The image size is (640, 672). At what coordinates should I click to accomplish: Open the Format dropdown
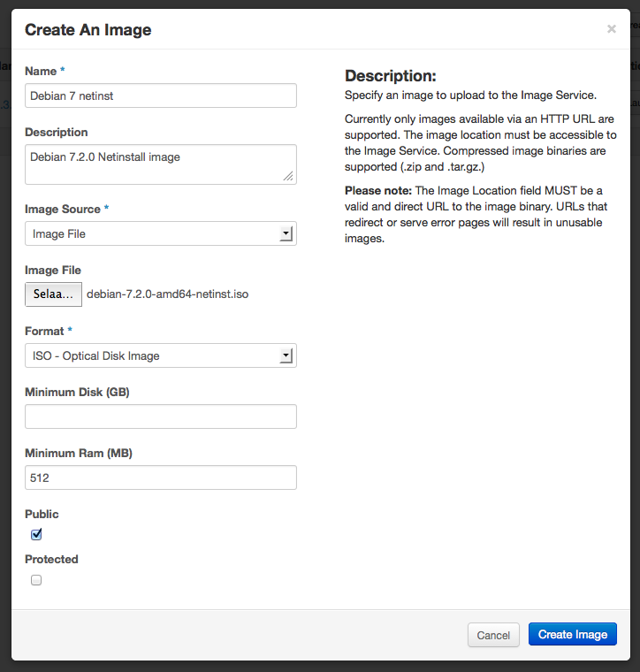[161, 355]
